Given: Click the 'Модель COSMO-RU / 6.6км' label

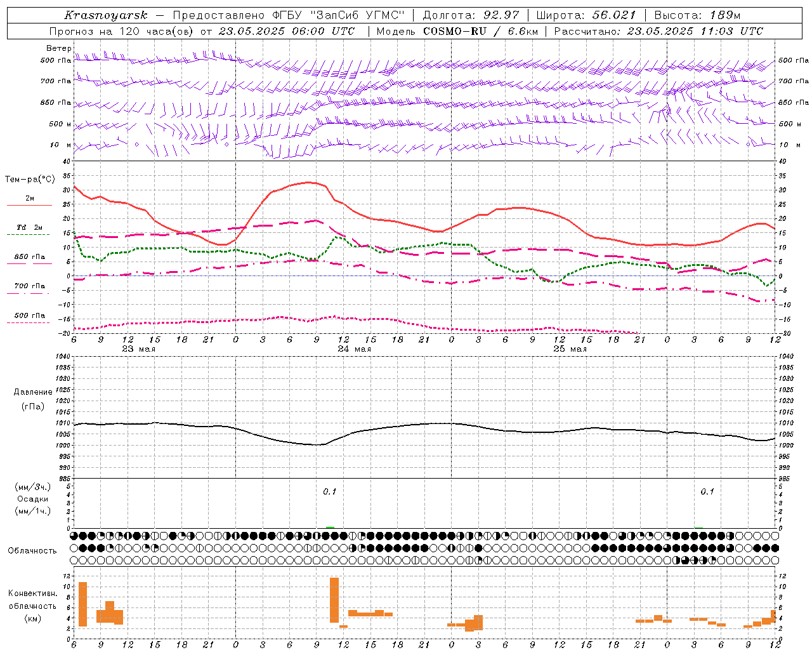Looking at the screenshot, I should pos(457,31).
